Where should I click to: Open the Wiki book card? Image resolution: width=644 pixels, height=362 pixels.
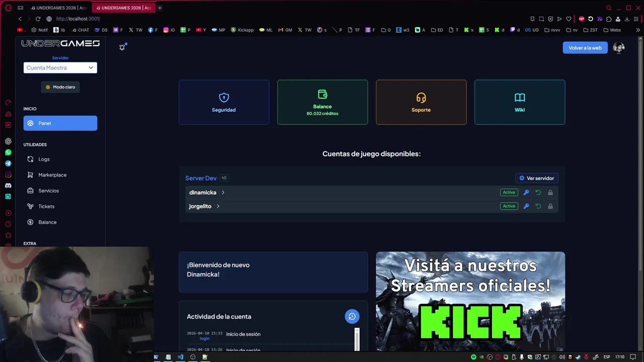coord(520,102)
